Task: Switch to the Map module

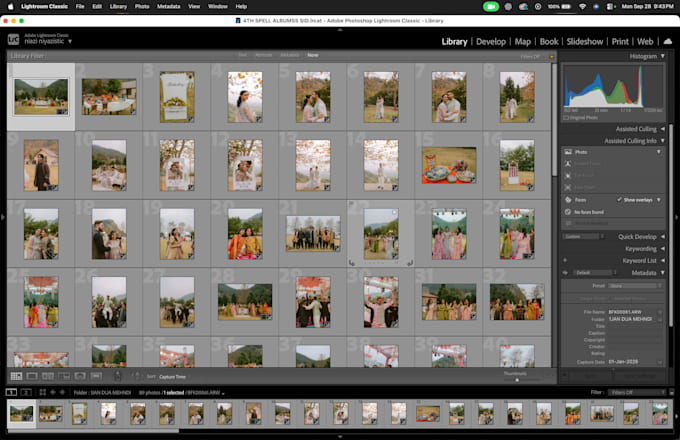Action: click(523, 42)
